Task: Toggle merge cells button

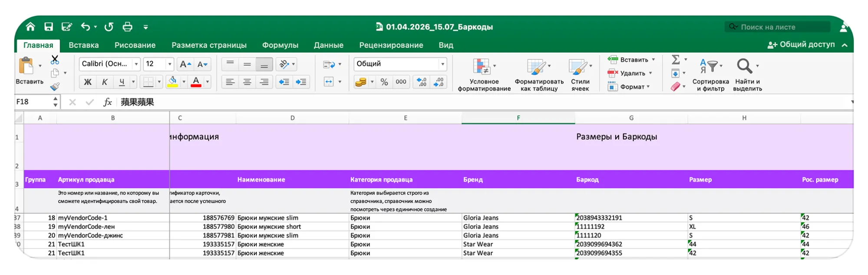Action: 329,82
